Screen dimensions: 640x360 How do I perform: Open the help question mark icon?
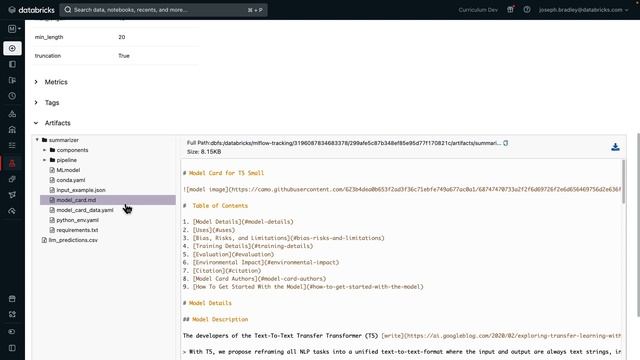click(527, 9)
